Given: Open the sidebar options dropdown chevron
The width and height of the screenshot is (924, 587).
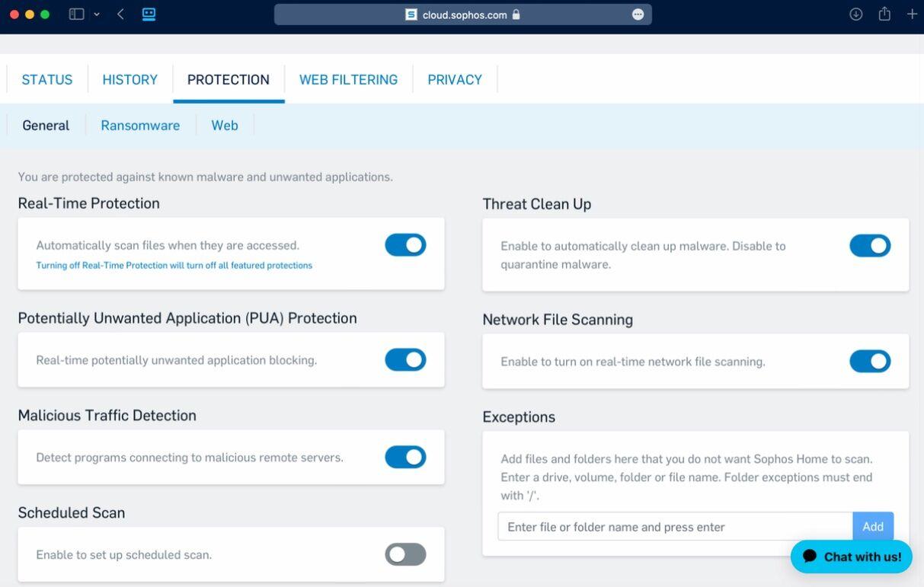Looking at the screenshot, I should pos(97,14).
